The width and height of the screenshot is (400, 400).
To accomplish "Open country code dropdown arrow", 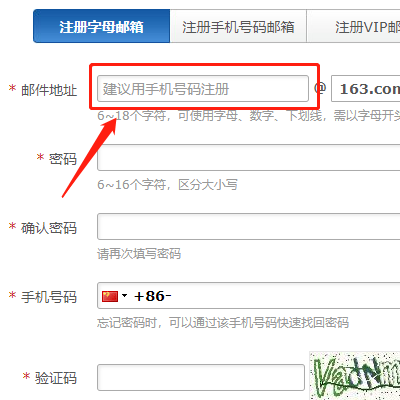I will (124, 296).
